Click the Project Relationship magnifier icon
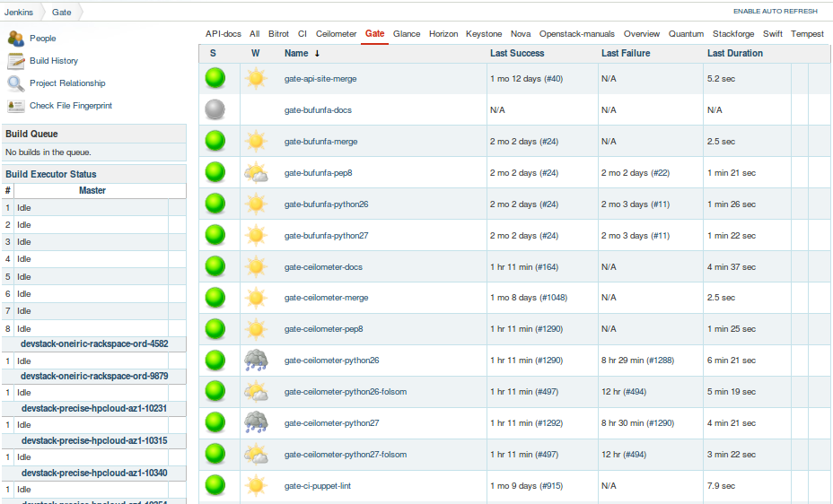This screenshot has height=504, width=833. coord(15,83)
